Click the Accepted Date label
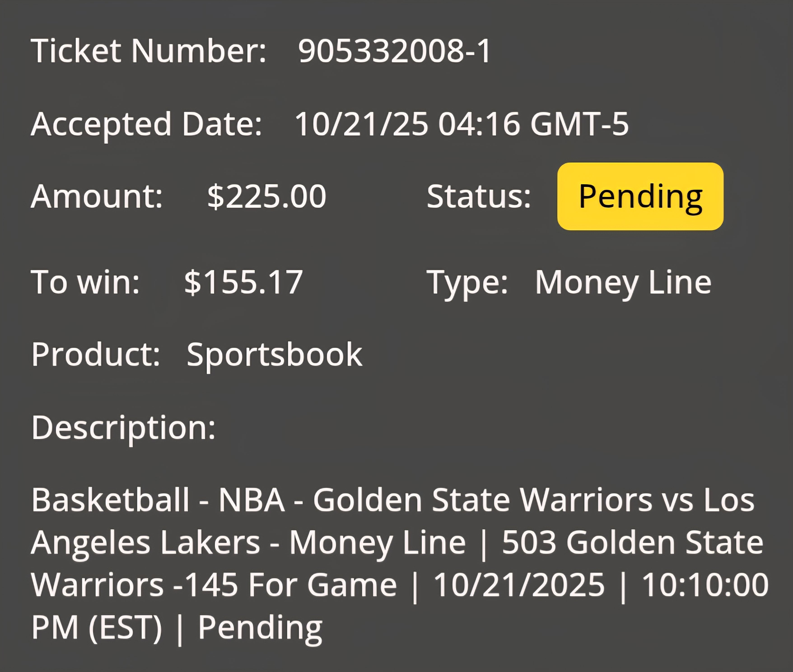The height and width of the screenshot is (672, 793). click(147, 125)
